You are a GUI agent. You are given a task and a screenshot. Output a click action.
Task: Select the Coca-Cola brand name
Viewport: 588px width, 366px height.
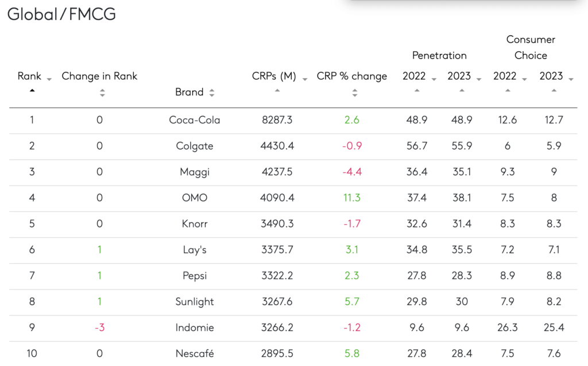(195, 120)
